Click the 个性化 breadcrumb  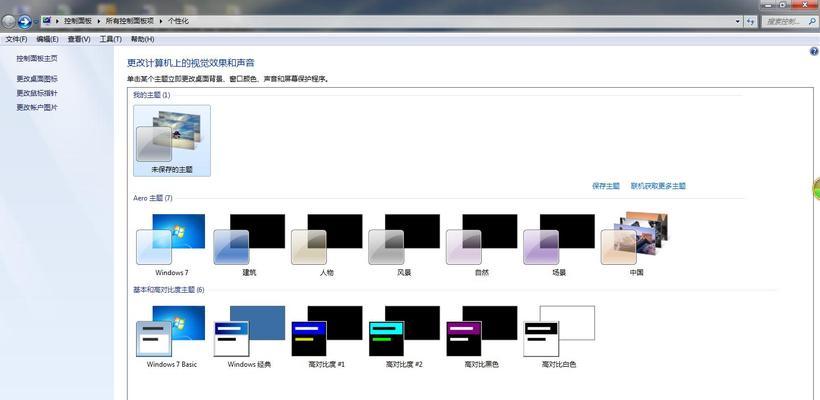[x=178, y=21]
